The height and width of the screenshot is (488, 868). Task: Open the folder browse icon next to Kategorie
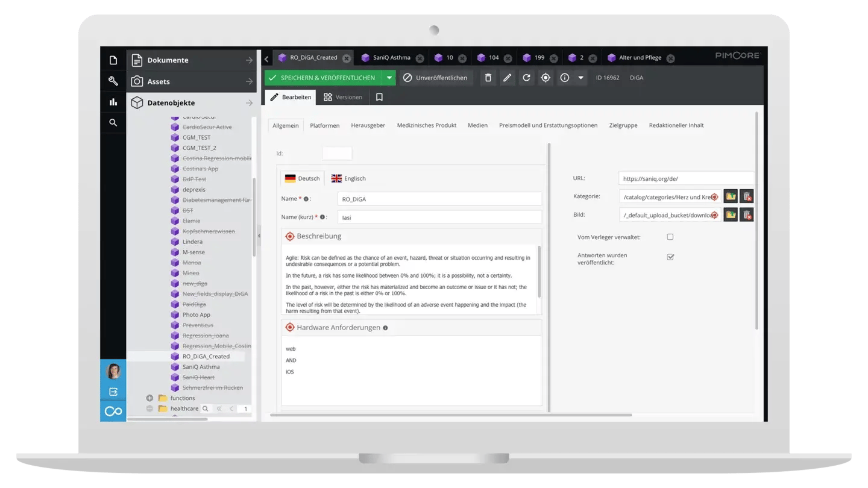(729, 196)
